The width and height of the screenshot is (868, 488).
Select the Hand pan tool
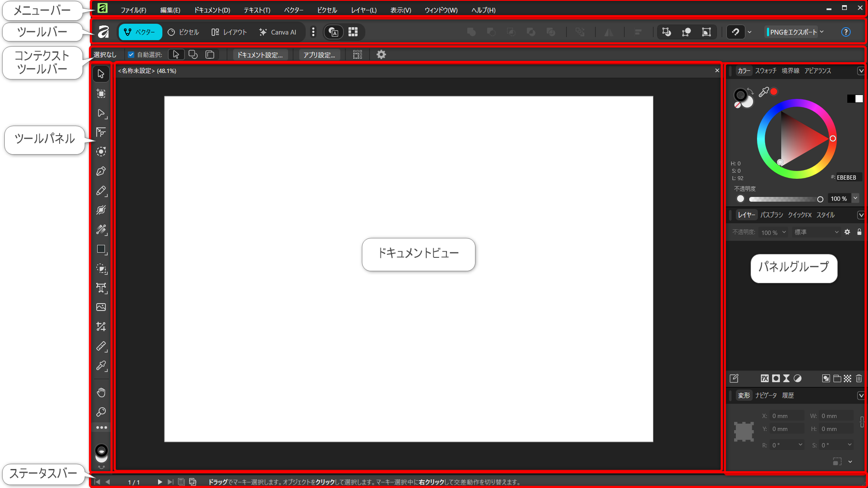click(x=101, y=392)
